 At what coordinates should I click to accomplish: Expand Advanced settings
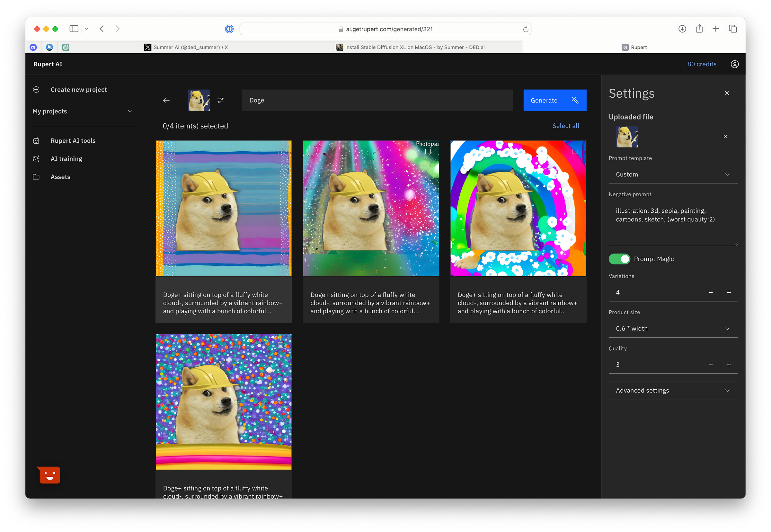[673, 390]
